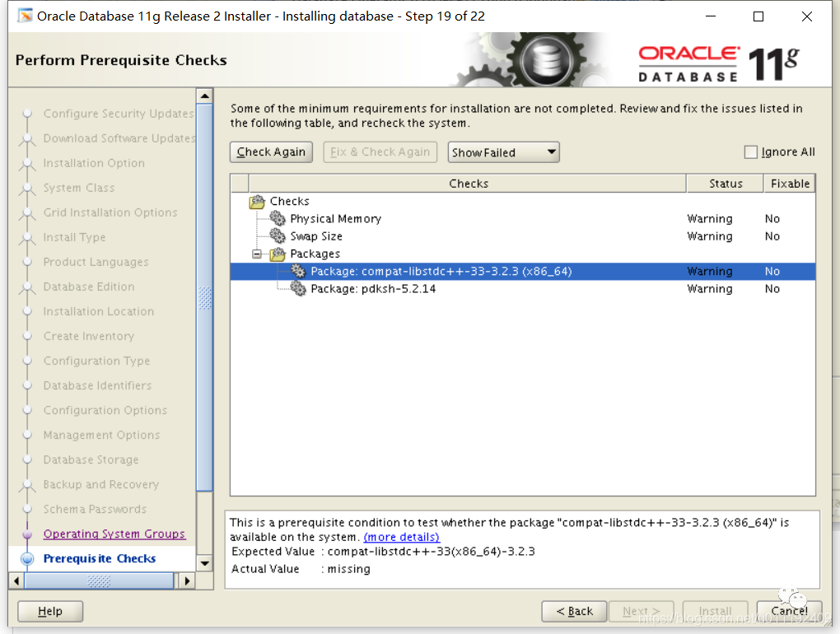Go back with the Back button

click(574, 611)
